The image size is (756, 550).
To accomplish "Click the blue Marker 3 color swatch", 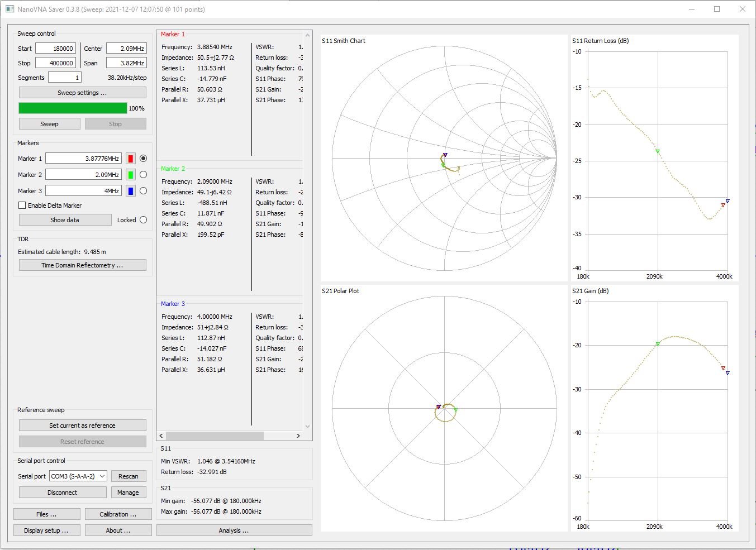I will point(130,191).
